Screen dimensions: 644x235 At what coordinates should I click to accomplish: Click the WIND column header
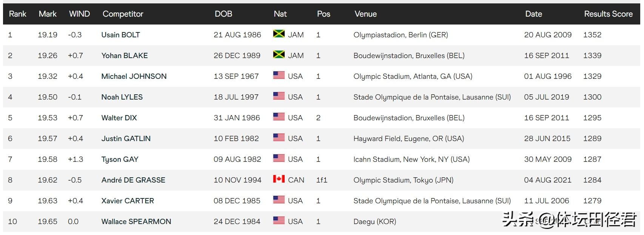79,14
